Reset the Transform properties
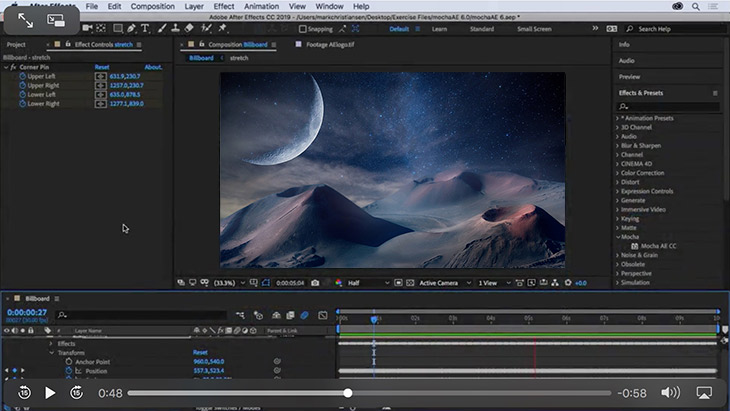Screen dimensions: 730x411 point(200,353)
